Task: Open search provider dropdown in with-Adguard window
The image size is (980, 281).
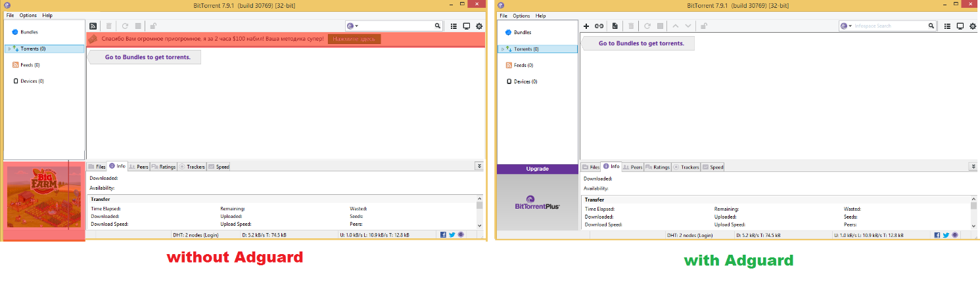Action: [847, 26]
